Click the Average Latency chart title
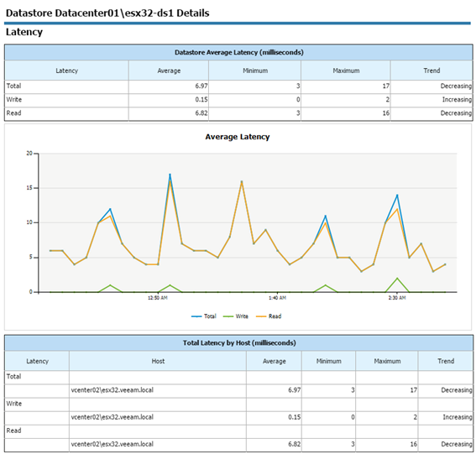 (238, 137)
